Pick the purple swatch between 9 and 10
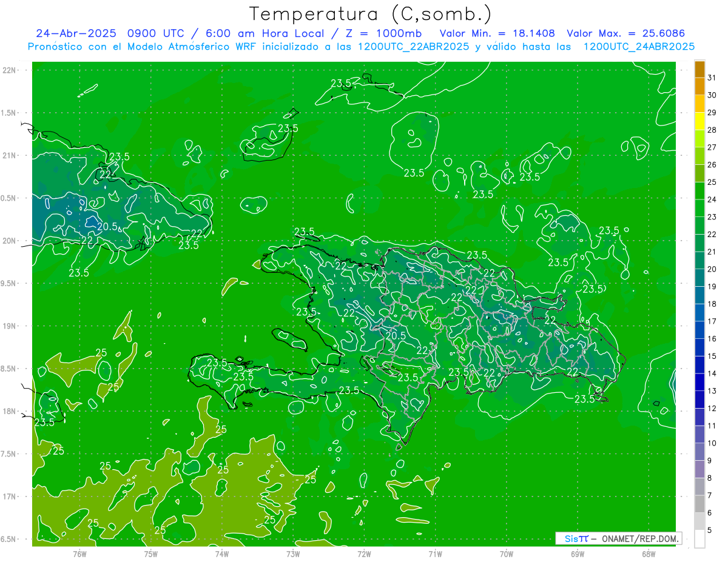The width and height of the screenshot is (728, 562). [x=699, y=452]
